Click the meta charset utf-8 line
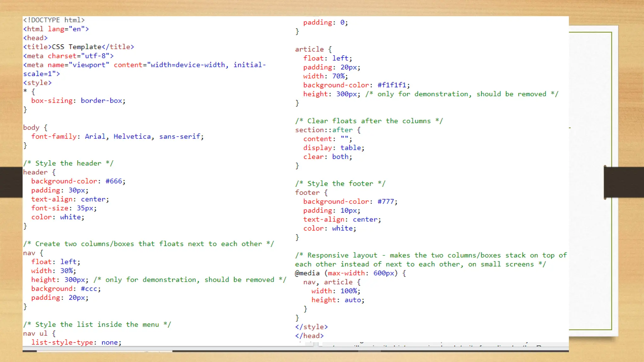644x362 pixels. [68, 56]
